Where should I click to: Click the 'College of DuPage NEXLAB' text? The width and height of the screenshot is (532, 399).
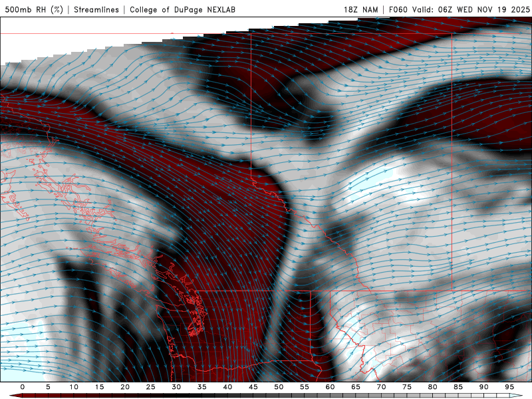point(182,9)
